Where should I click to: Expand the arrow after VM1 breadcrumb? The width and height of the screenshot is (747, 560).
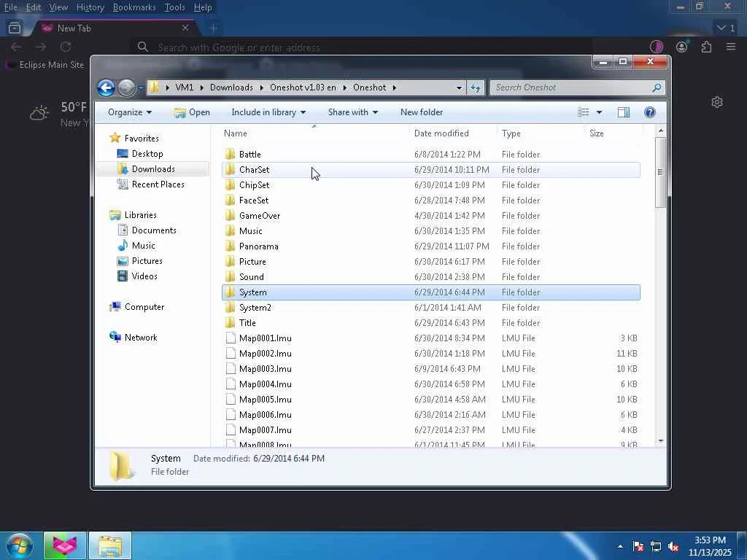(202, 87)
